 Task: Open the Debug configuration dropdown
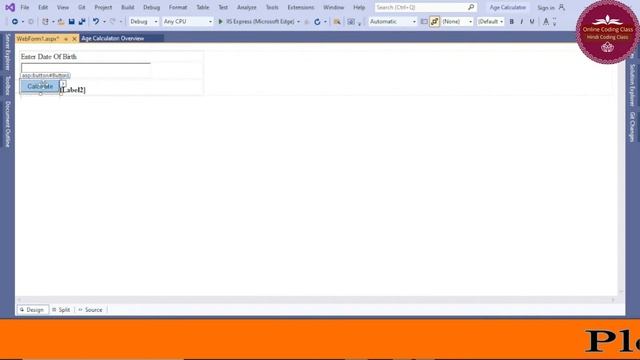click(x=143, y=22)
